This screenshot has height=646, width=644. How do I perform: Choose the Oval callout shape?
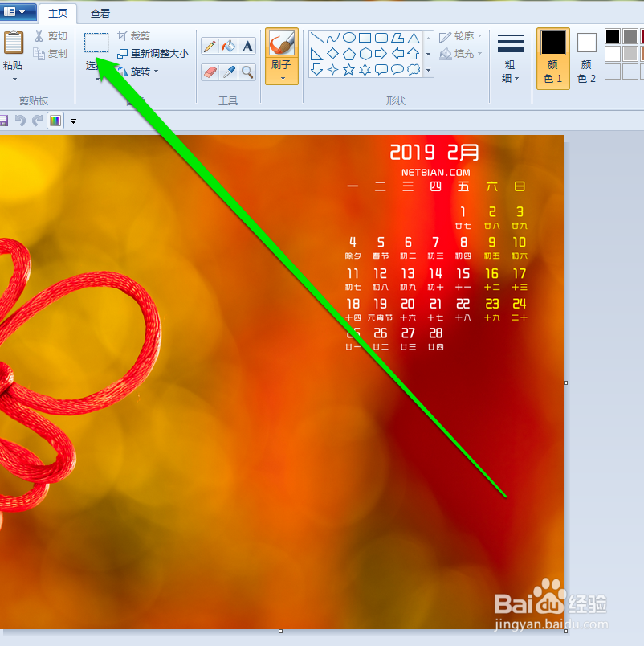[x=397, y=69]
